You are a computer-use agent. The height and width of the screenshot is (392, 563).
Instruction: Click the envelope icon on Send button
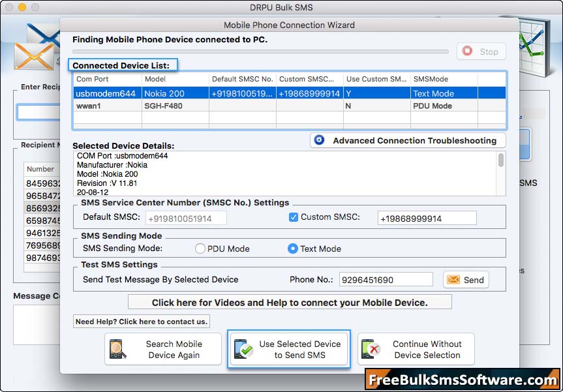pos(453,280)
